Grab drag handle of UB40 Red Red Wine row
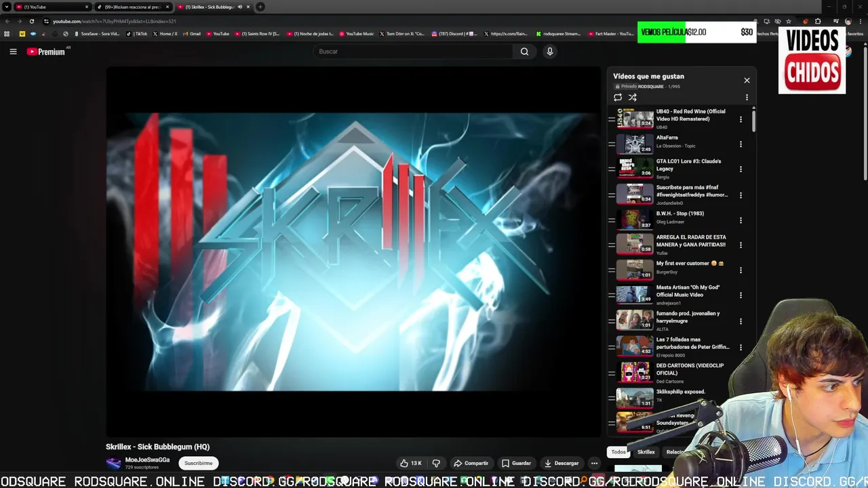 click(x=611, y=119)
